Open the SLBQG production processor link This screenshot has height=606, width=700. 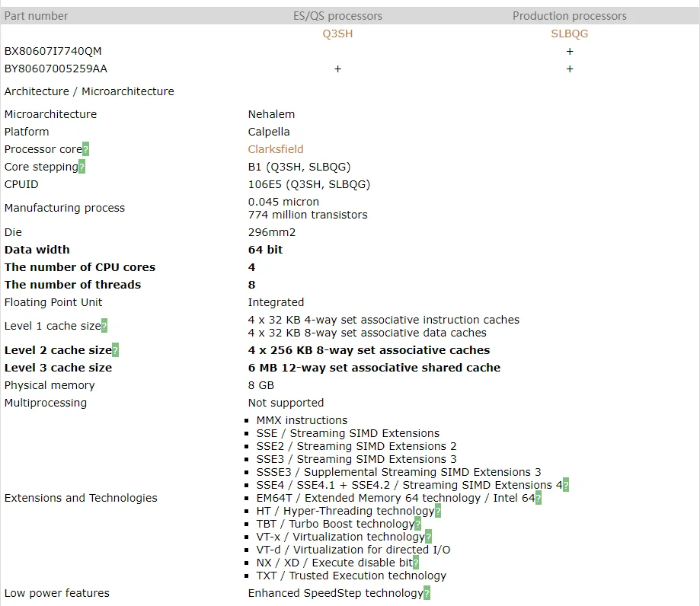[x=569, y=34]
